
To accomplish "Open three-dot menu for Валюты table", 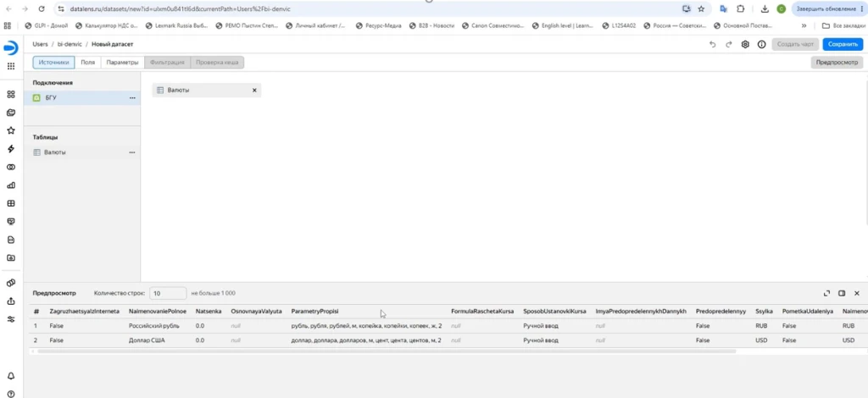I will coord(132,152).
